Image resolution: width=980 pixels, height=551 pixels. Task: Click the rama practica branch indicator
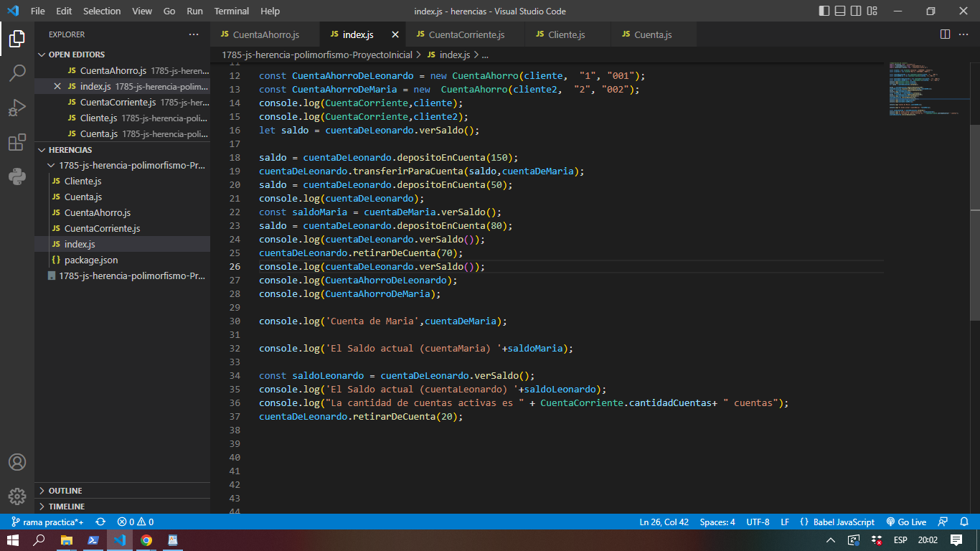coord(47,522)
